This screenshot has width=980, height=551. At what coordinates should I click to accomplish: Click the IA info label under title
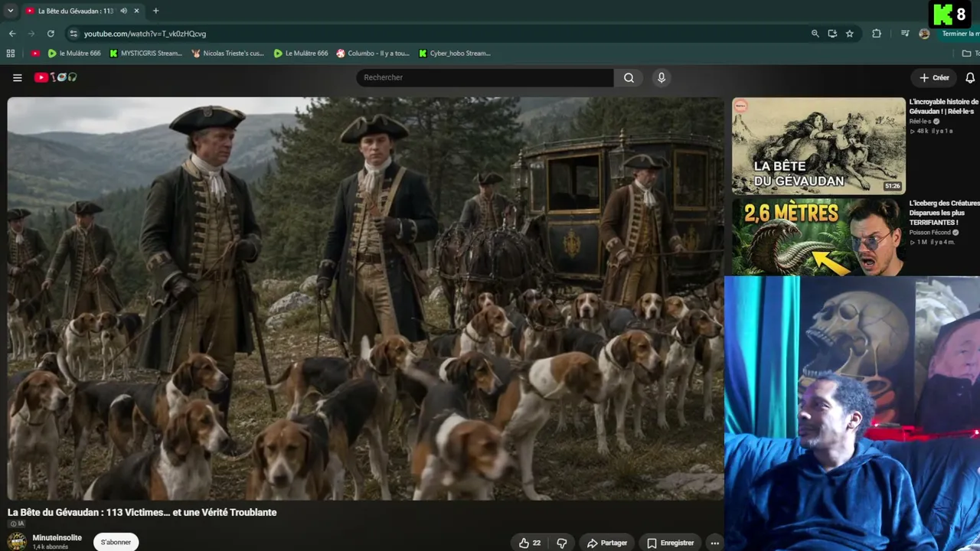16,523
